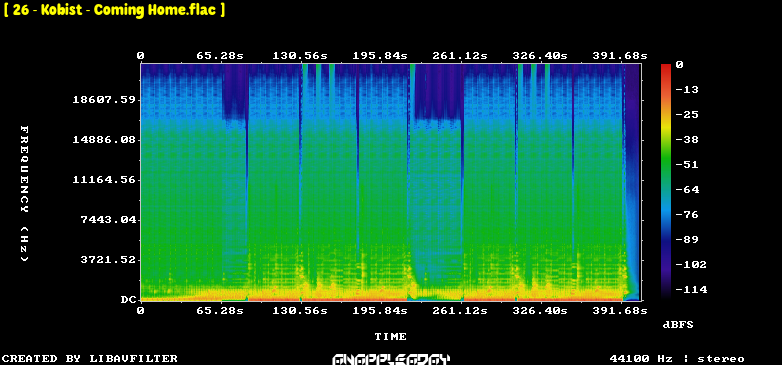Click the file title '26 - Kobist - Coming Home.flac'
The height and width of the screenshot is (365, 782).
tap(114, 10)
